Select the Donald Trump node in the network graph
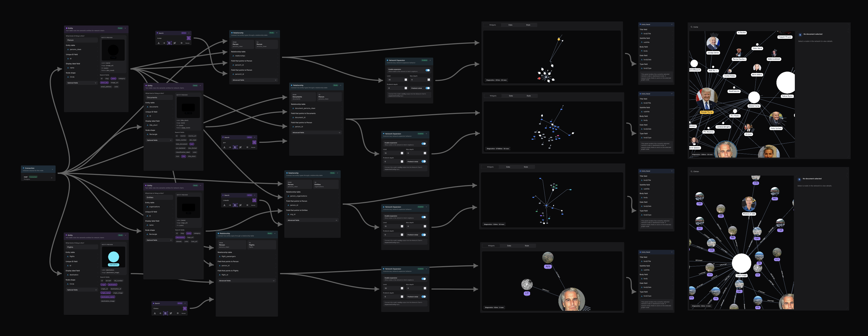 pyautogui.click(x=707, y=99)
